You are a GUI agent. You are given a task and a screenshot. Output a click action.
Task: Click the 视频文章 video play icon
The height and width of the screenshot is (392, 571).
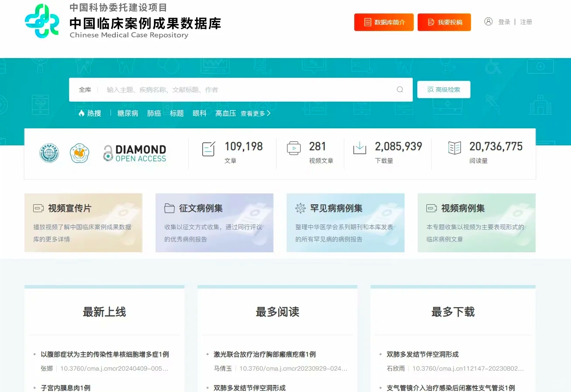(x=294, y=148)
